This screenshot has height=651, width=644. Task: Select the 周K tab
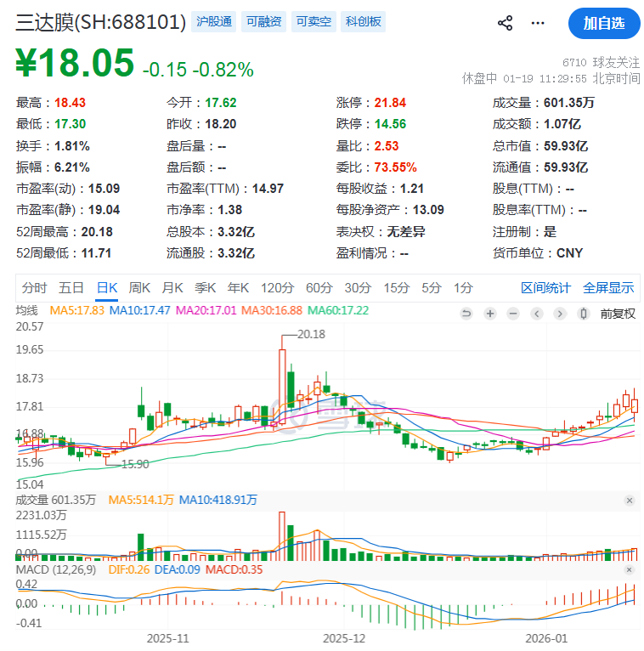pos(139,288)
